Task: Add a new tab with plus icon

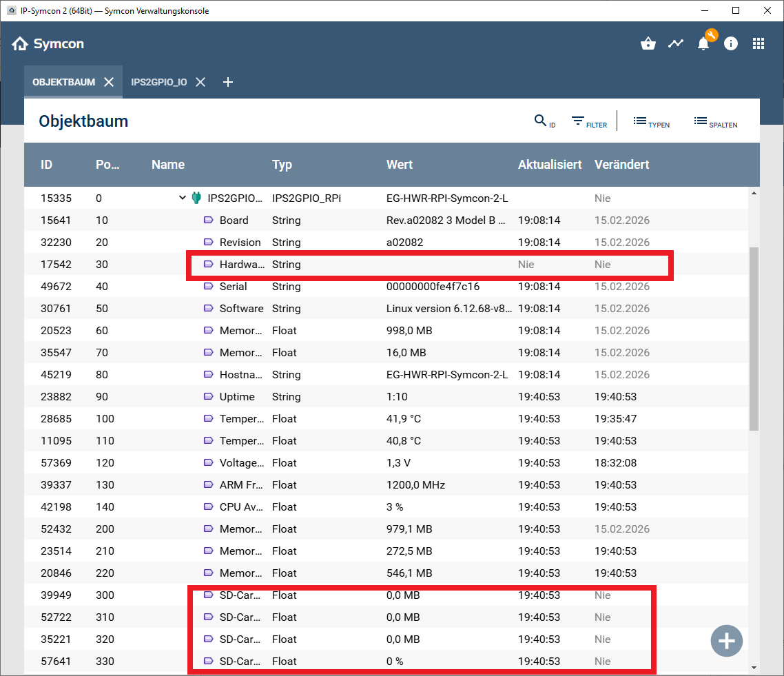Action: pyautogui.click(x=228, y=82)
